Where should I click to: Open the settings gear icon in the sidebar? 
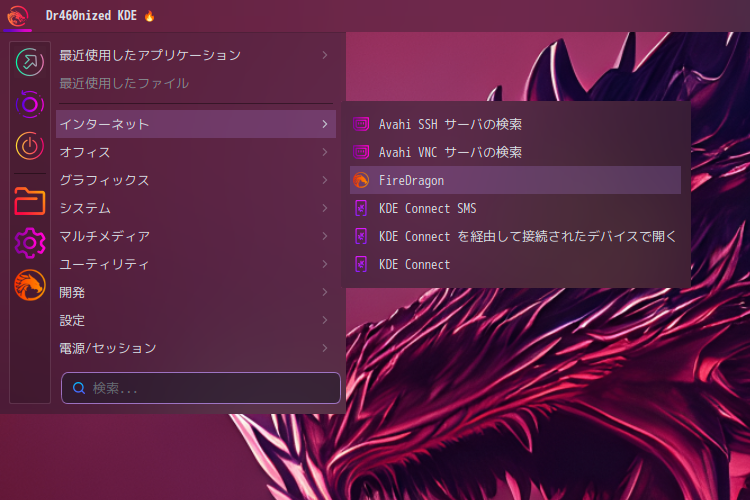[30, 243]
